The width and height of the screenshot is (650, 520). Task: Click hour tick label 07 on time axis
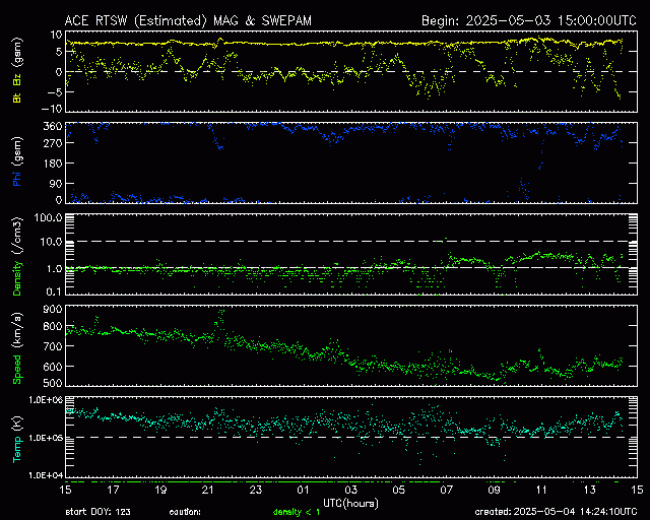[446, 490]
